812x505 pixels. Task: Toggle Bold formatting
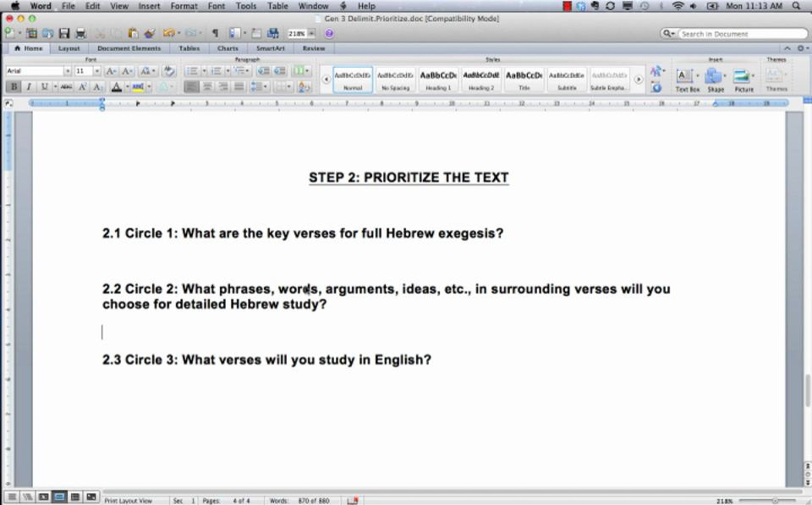point(14,87)
